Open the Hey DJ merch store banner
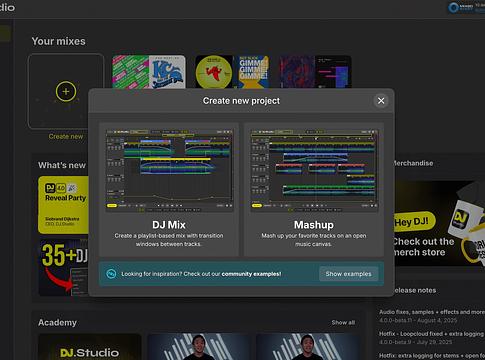This screenshot has width=485, height=360. pyautogui.click(x=439, y=223)
